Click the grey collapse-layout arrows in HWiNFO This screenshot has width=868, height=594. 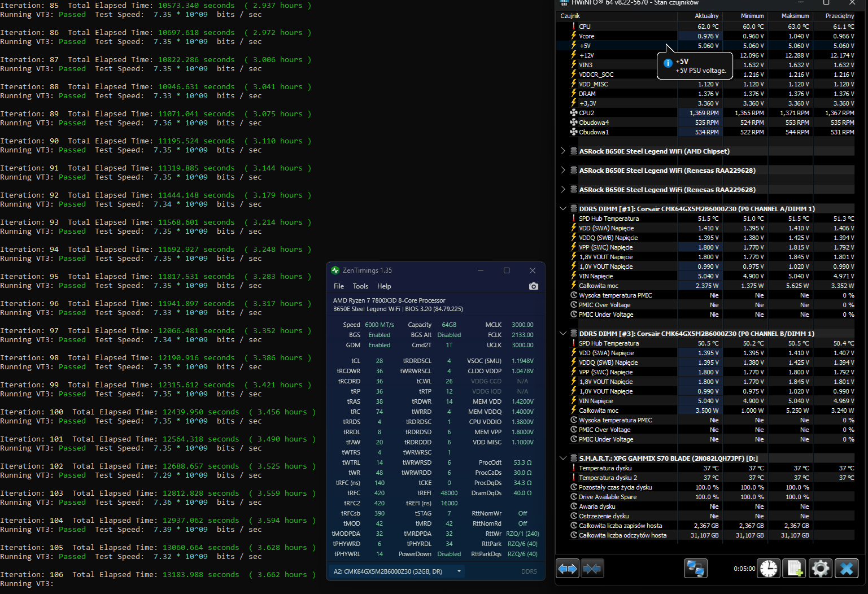click(592, 569)
